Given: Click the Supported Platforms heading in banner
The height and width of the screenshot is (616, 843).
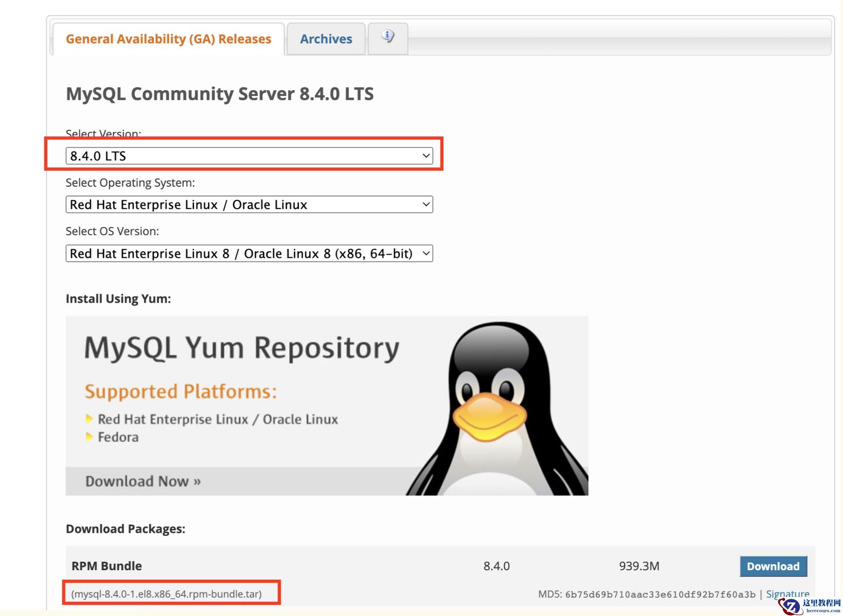Looking at the screenshot, I should (181, 392).
